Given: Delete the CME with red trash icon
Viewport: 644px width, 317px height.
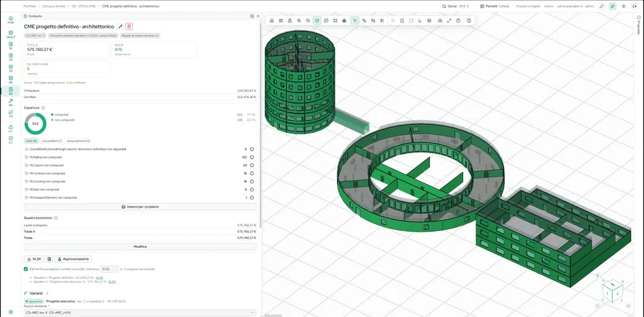Looking at the screenshot, I should click(x=129, y=26).
